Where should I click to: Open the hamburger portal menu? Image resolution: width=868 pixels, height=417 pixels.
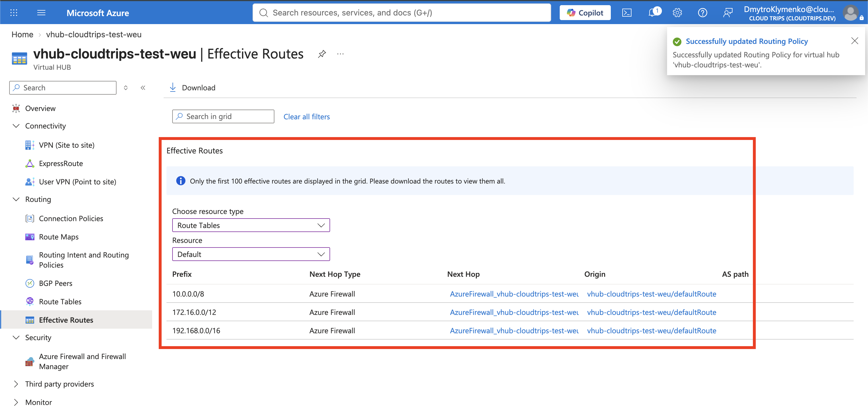(x=41, y=13)
